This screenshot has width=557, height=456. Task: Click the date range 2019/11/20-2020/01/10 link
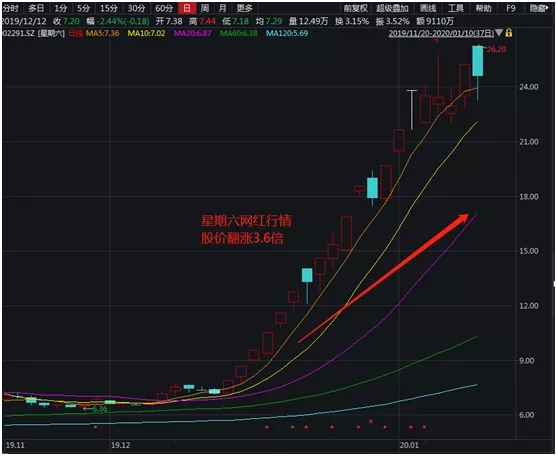pos(441,33)
